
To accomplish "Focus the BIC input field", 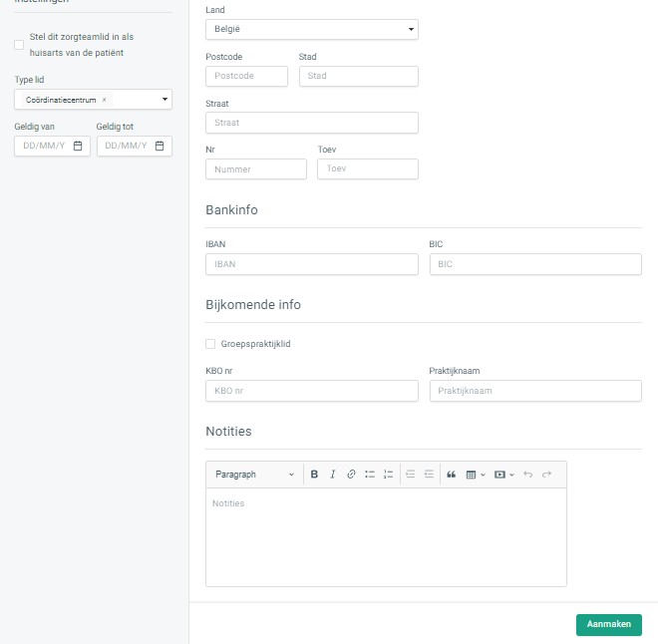I will 535,264.
